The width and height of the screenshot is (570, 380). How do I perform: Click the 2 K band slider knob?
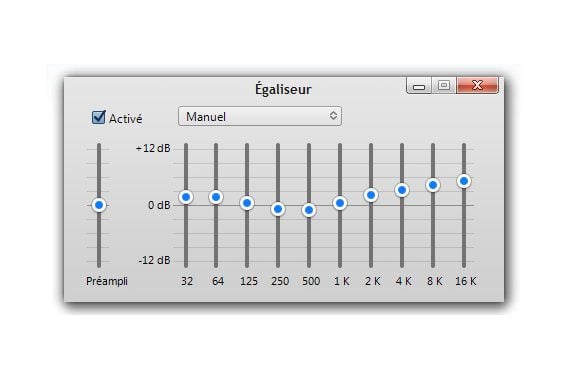371,195
